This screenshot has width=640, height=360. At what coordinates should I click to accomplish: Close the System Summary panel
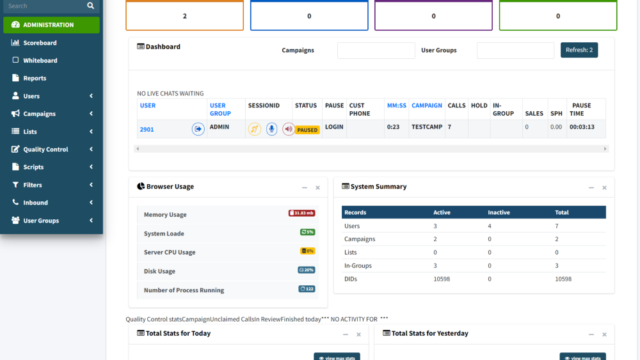tap(604, 188)
